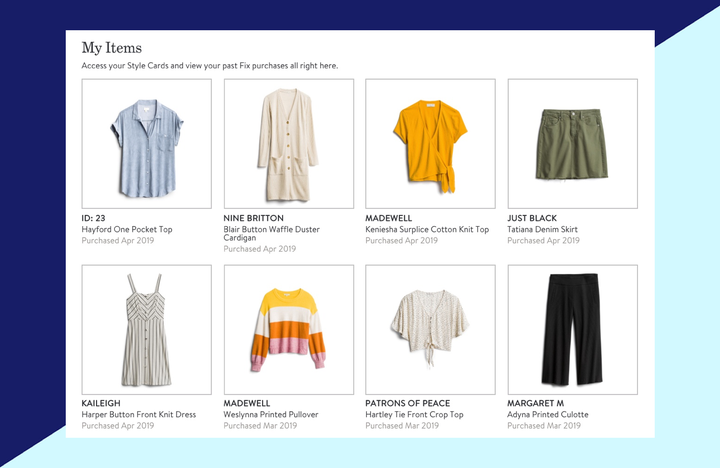Open the tie front crop top photo

[x=430, y=329]
